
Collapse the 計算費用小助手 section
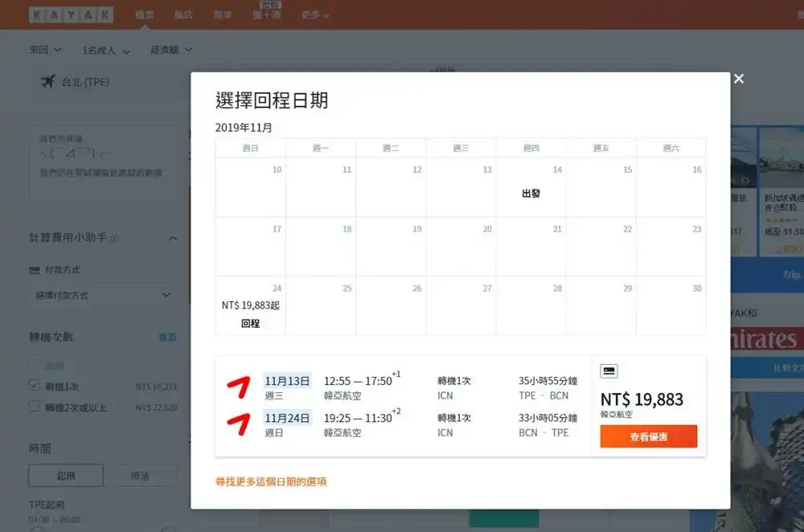coord(173,239)
